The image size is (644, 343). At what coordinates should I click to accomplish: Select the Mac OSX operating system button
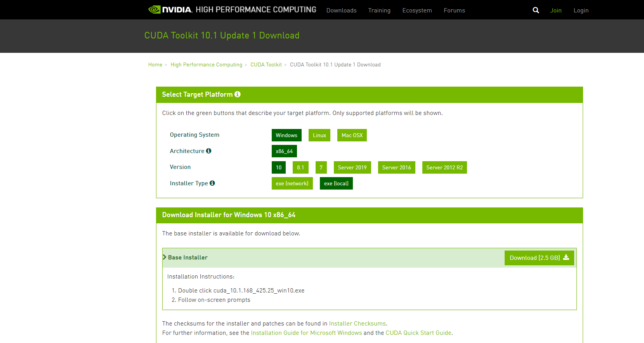pyautogui.click(x=352, y=135)
